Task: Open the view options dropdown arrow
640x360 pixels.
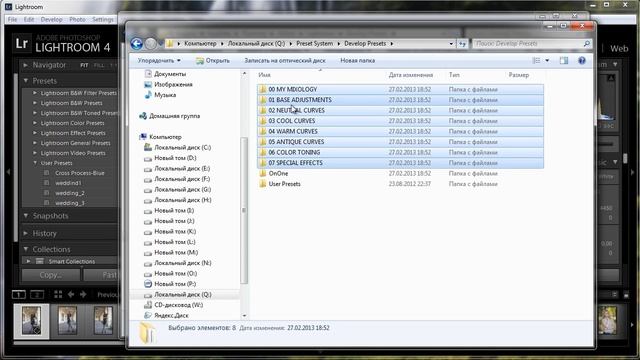Action: click(x=547, y=60)
